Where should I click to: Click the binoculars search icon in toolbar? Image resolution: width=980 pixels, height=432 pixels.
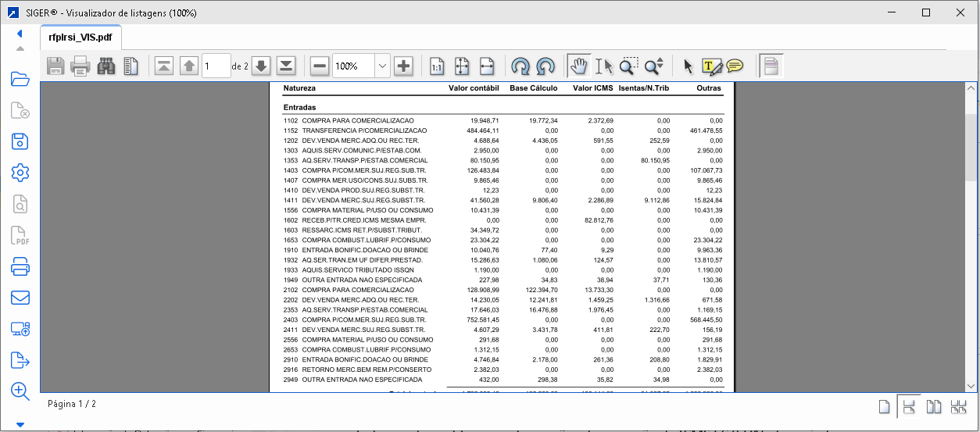coord(106,66)
